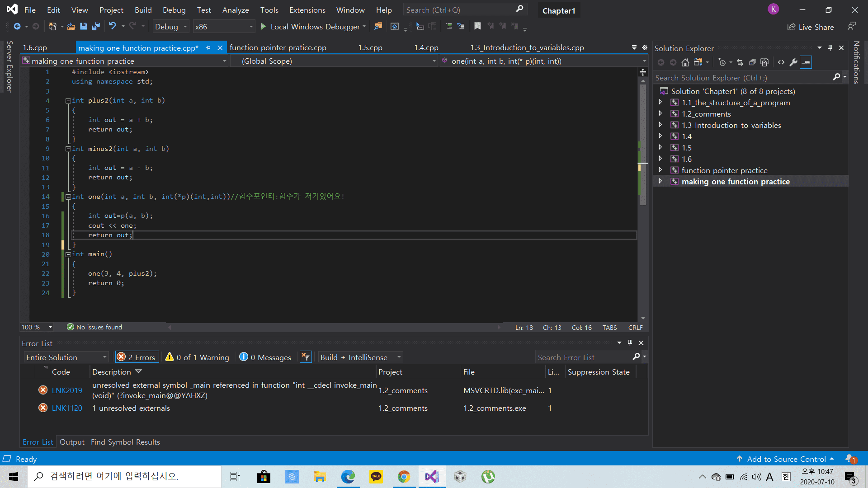Open the Debug configuration dropdown

[x=171, y=27]
